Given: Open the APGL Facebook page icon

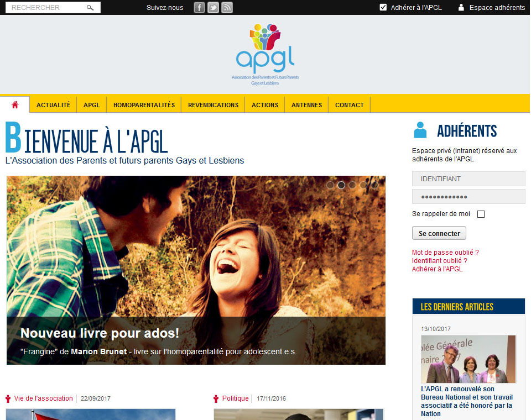Looking at the screenshot, I should pos(199,7).
